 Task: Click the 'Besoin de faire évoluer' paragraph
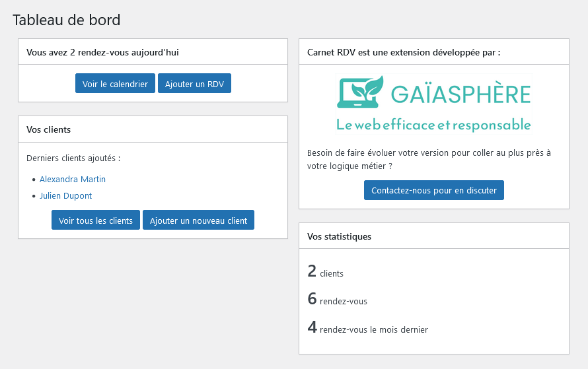click(x=429, y=159)
